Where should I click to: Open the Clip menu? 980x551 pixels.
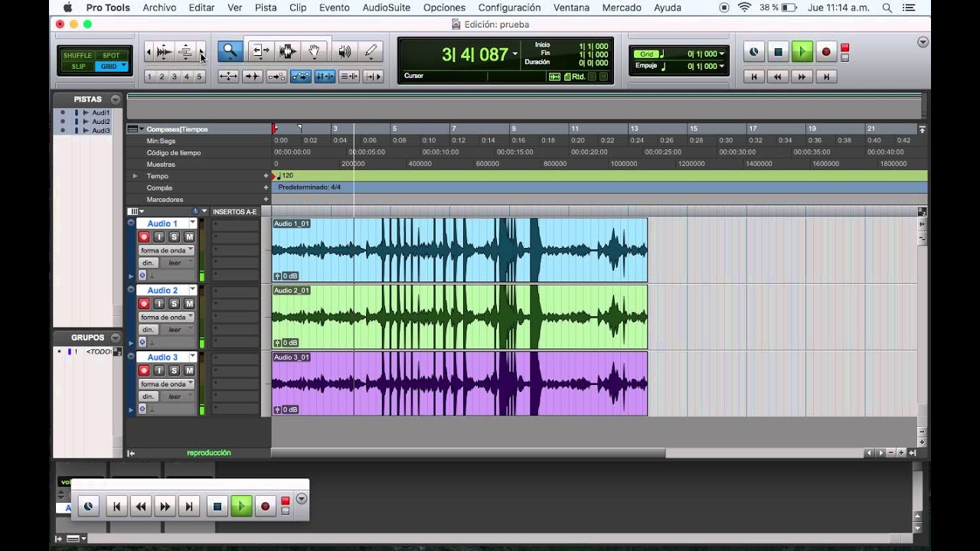tap(298, 8)
